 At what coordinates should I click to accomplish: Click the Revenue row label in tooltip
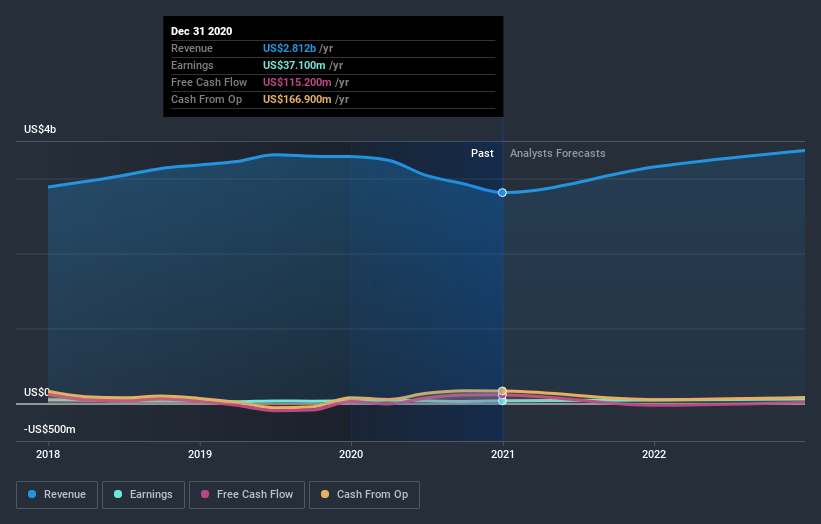tap(192, 48)
